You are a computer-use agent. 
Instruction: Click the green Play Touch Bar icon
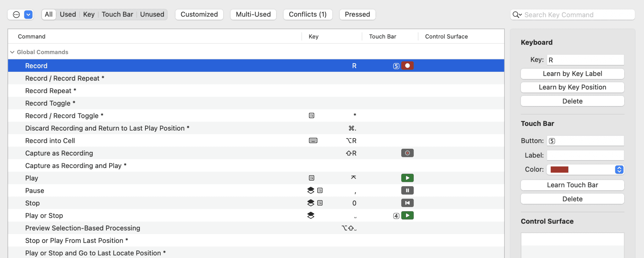pyautogui.click(x=407, y=178)
